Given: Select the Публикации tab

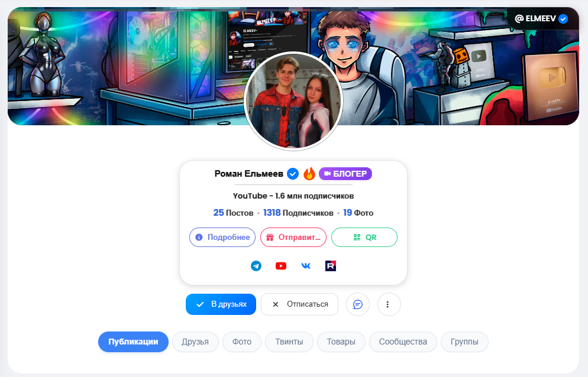Looking at the screenshot, I should coord(133,342).
